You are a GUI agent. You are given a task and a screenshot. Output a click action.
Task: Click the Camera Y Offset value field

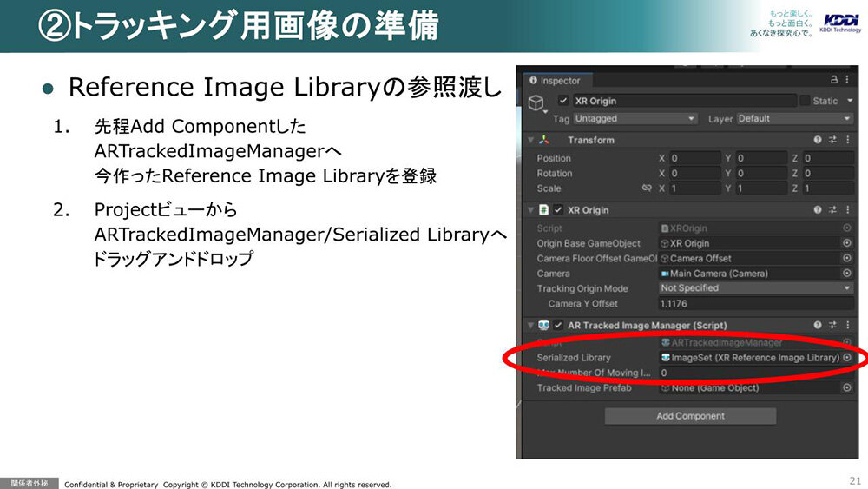755,303
